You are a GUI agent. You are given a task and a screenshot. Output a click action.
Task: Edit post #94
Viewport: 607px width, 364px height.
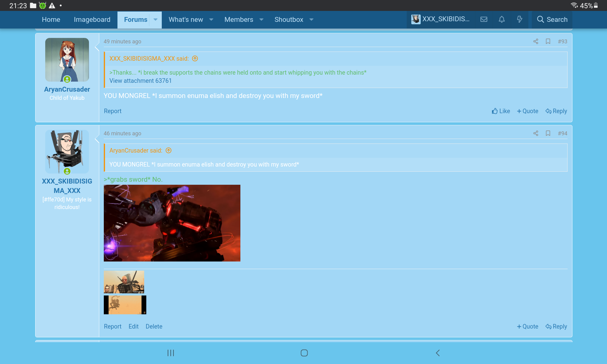click(x=134, y=326)
